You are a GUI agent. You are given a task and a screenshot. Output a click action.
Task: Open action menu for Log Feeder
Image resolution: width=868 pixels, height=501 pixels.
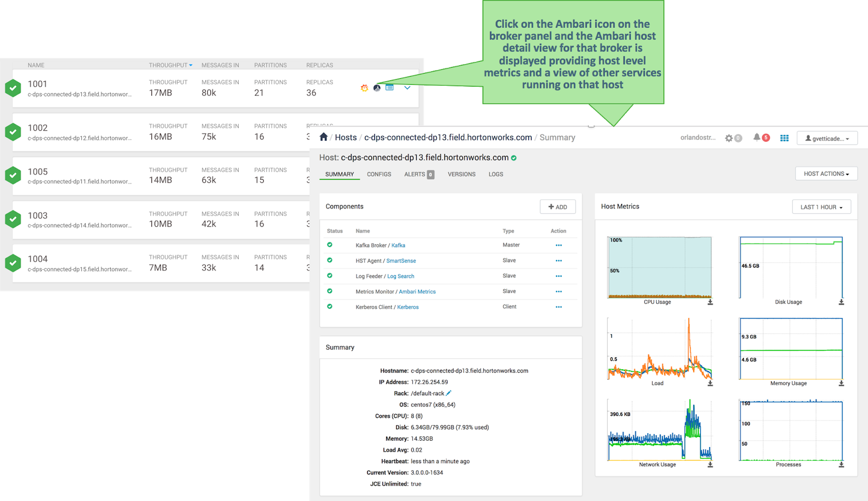[559, 276]
